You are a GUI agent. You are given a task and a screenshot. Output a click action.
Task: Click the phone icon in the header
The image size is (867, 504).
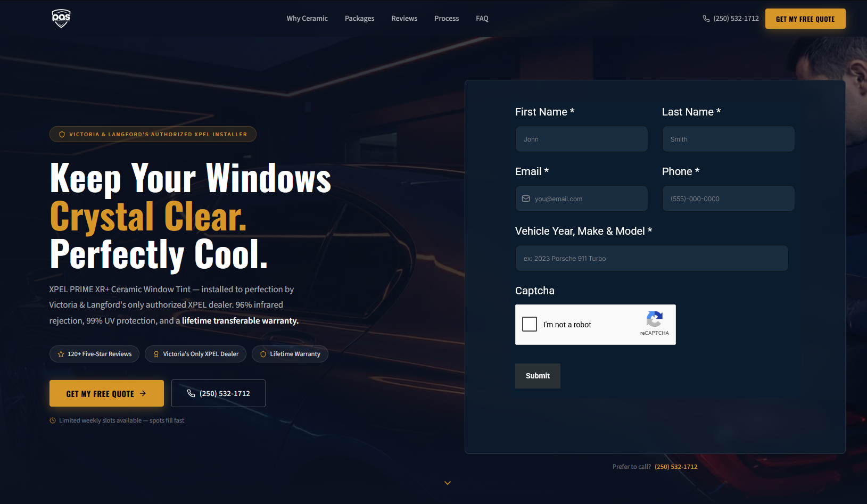[x=705, y=18]
